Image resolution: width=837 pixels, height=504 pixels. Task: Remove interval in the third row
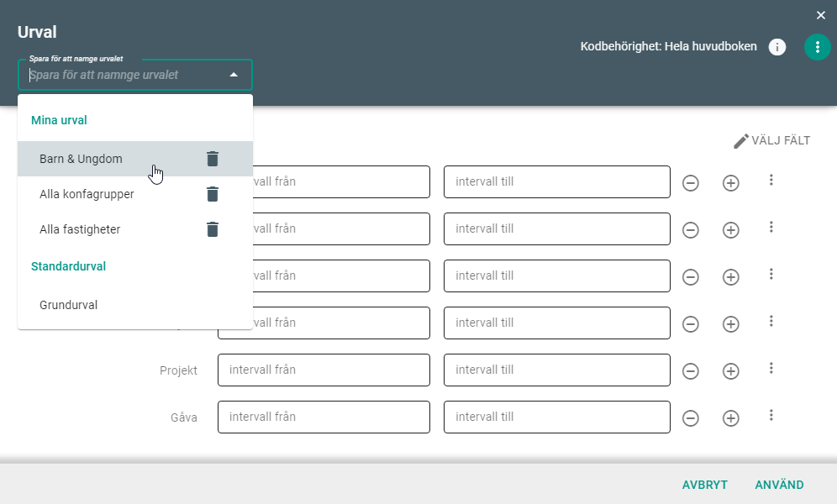[x=691, y=277]
